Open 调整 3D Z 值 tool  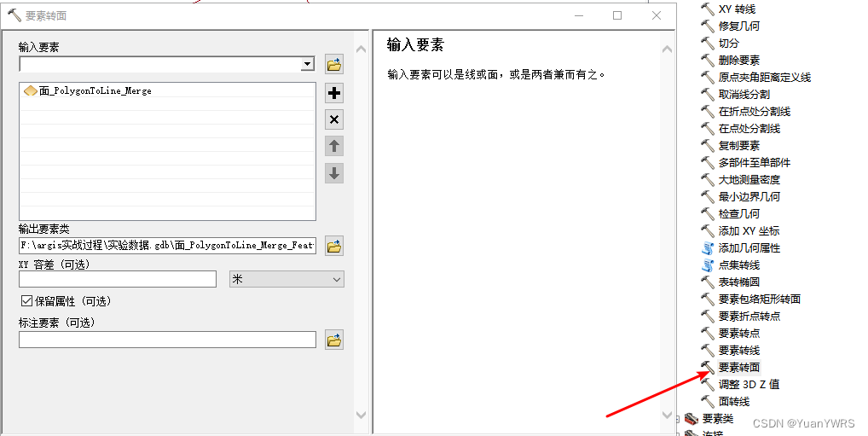[749, 385]
